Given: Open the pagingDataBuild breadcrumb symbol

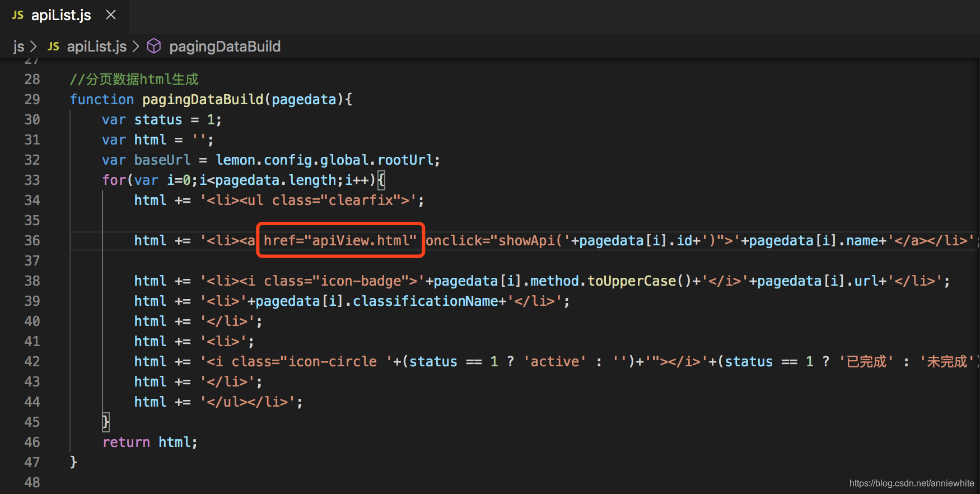Looking at the screenshot, I should point(225,46).
